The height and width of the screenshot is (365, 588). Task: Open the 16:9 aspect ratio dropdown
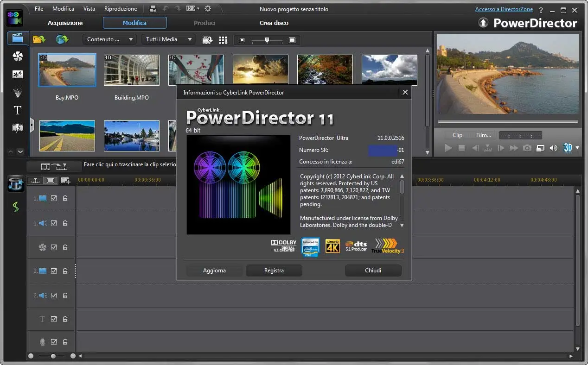pos(192,8)
